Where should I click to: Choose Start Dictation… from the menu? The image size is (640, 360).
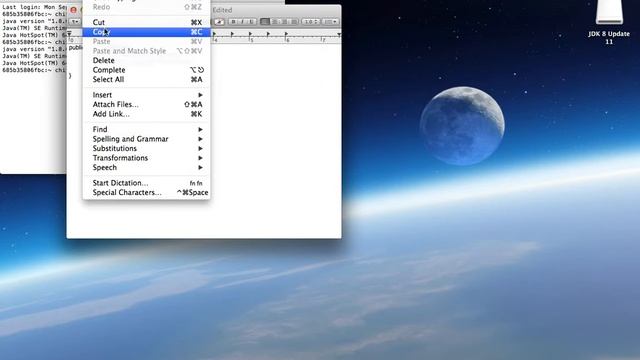point(146,183)
